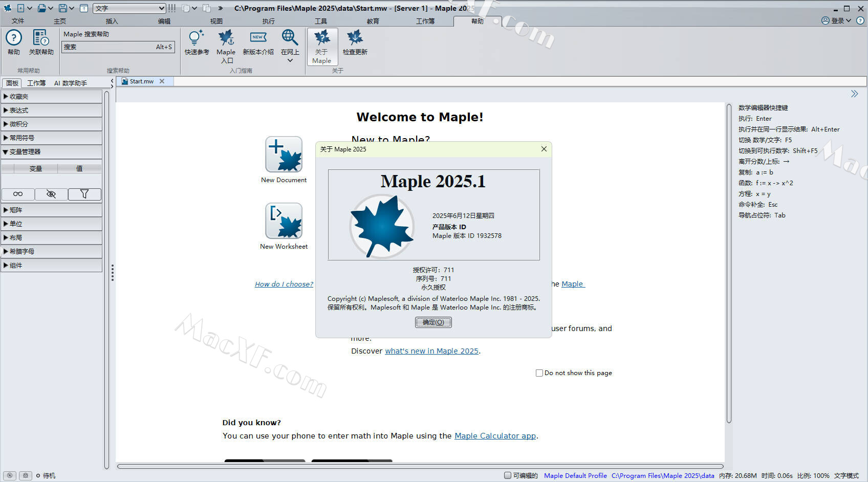Viewport: 868px width, 482px height.
Task: Expand the 微积分 palette
Action: (52, 124)
